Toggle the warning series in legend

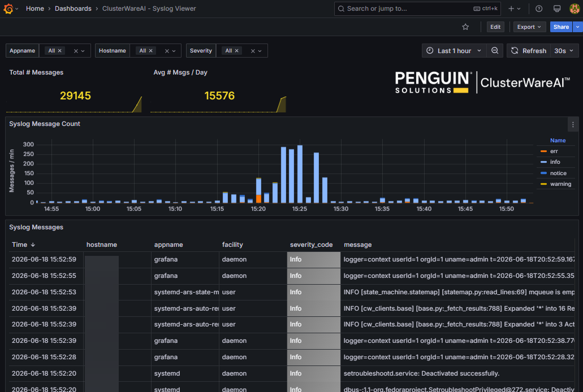(560, 184)
